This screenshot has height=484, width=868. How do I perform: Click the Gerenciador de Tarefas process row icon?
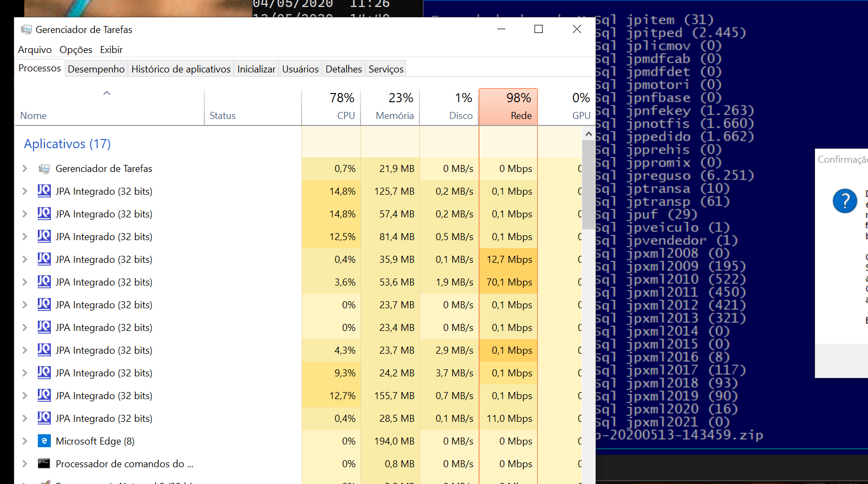point(44,169)
